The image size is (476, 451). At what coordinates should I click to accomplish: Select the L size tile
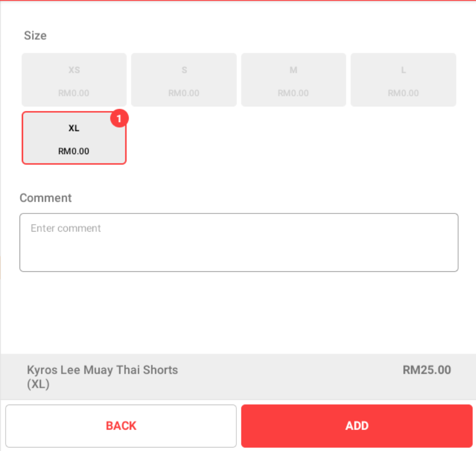pyautogui.click(x=403, y=80)
